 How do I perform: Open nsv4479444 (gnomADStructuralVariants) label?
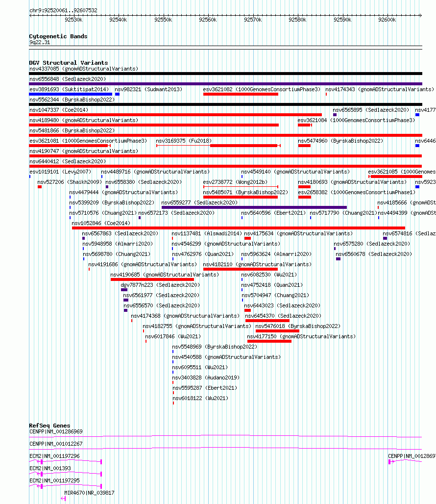click(123, 192)
